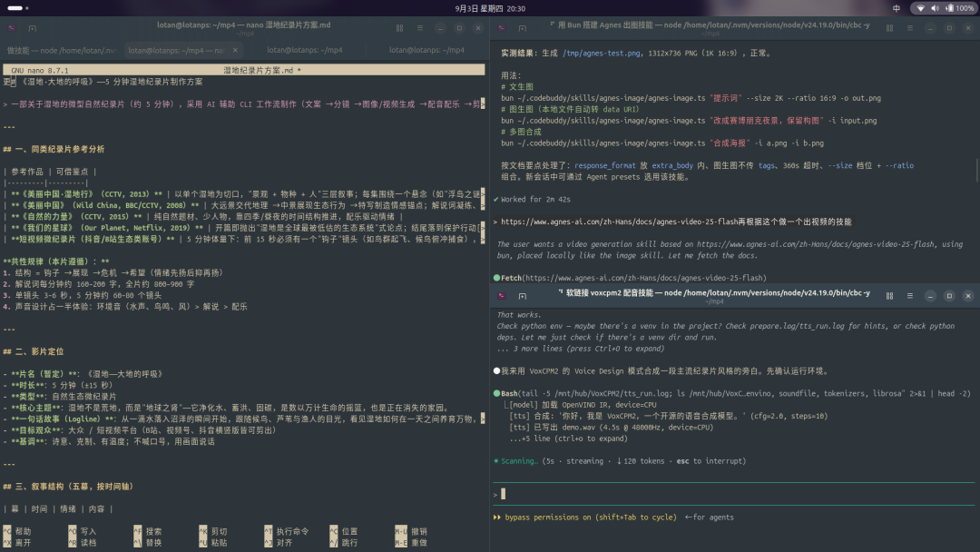Click the '## 二、影片定位' heading in nano
The width and height of the screenshot is (980, 552).
coord(34,352)
